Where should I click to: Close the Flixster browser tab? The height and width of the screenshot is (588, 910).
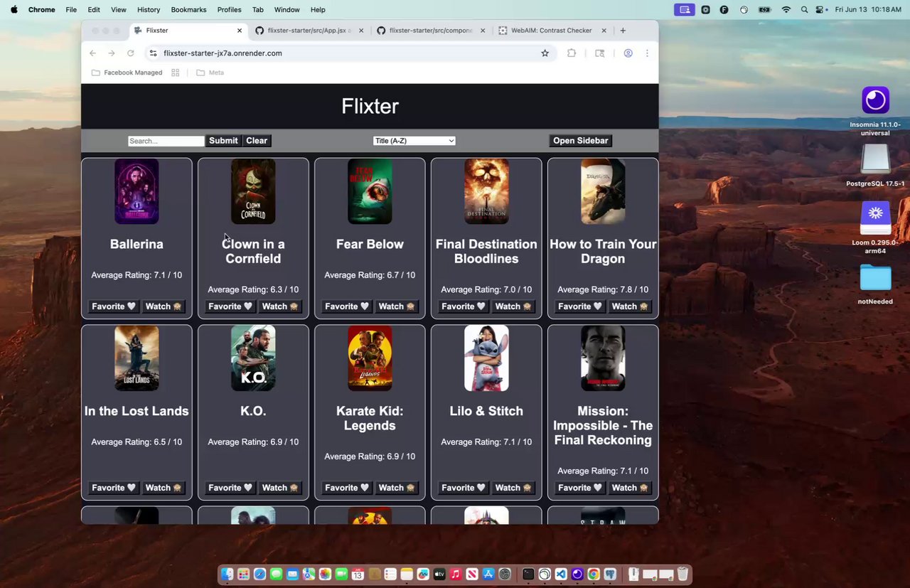[x=240, y=31]
